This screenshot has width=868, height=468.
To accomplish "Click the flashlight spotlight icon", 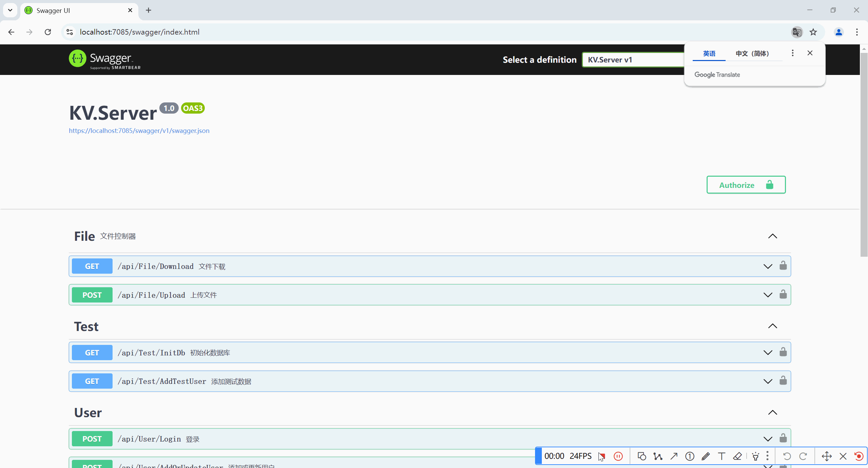I will pyautogui.click(x=755, y=456).
